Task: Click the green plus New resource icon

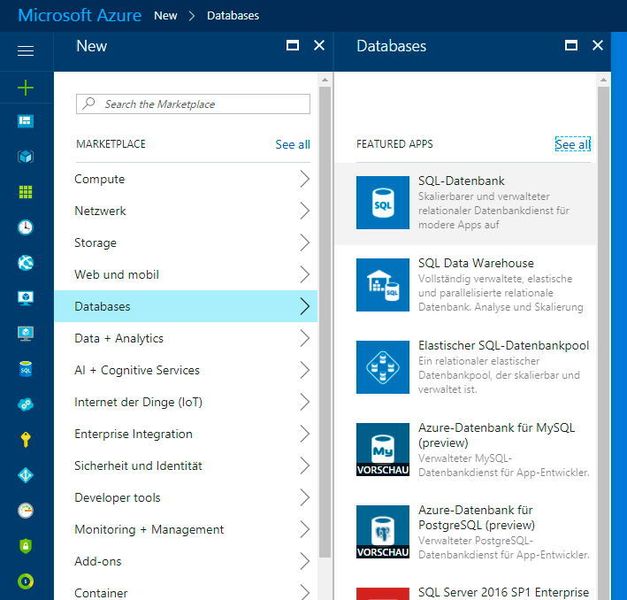Action: point(26,88)
